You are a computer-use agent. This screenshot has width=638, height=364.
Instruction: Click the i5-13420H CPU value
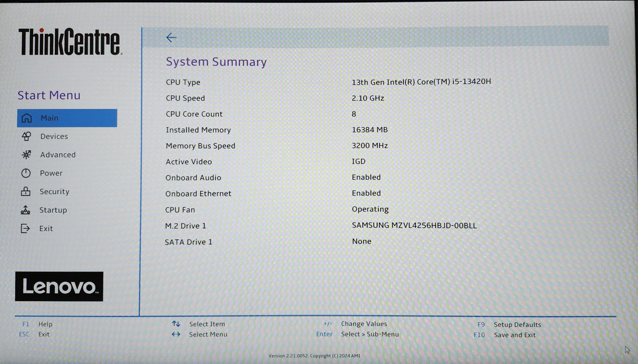(422, 82)
